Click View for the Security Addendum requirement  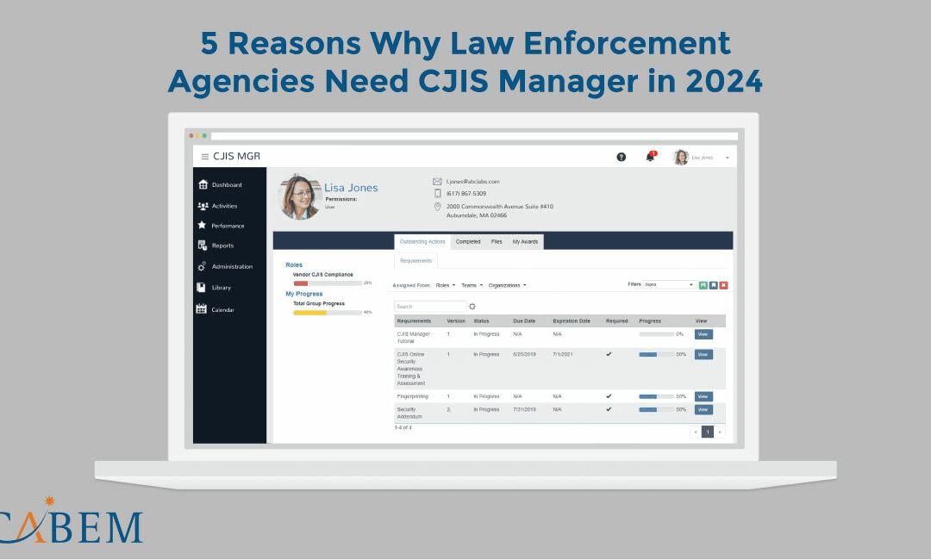tap(703, 410)
